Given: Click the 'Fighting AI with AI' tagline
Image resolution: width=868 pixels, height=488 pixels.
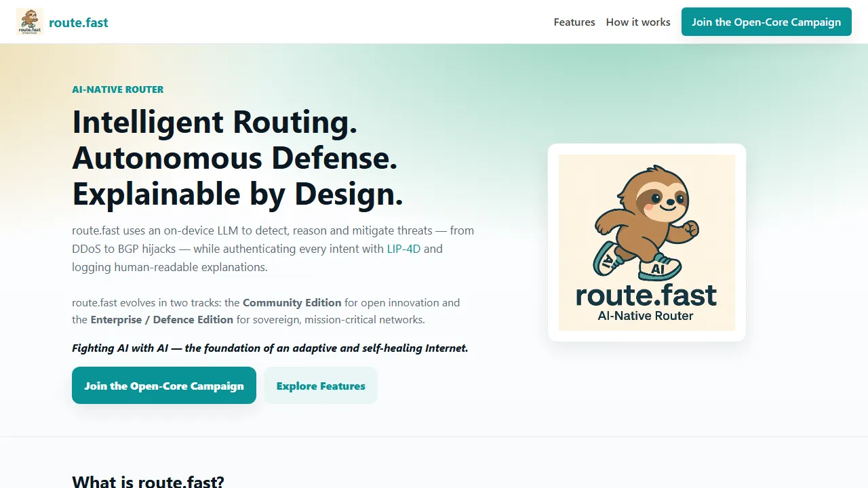Looking at the screenshot, I should (269, 348).
